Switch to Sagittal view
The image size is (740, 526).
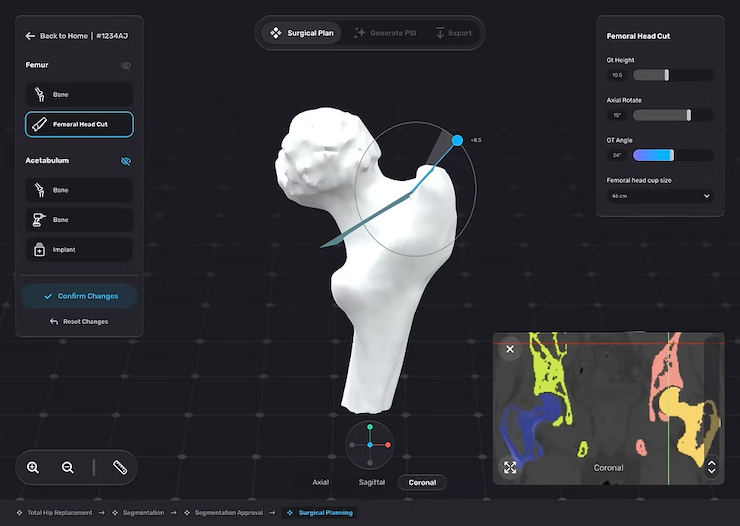[x=372, y=482]
